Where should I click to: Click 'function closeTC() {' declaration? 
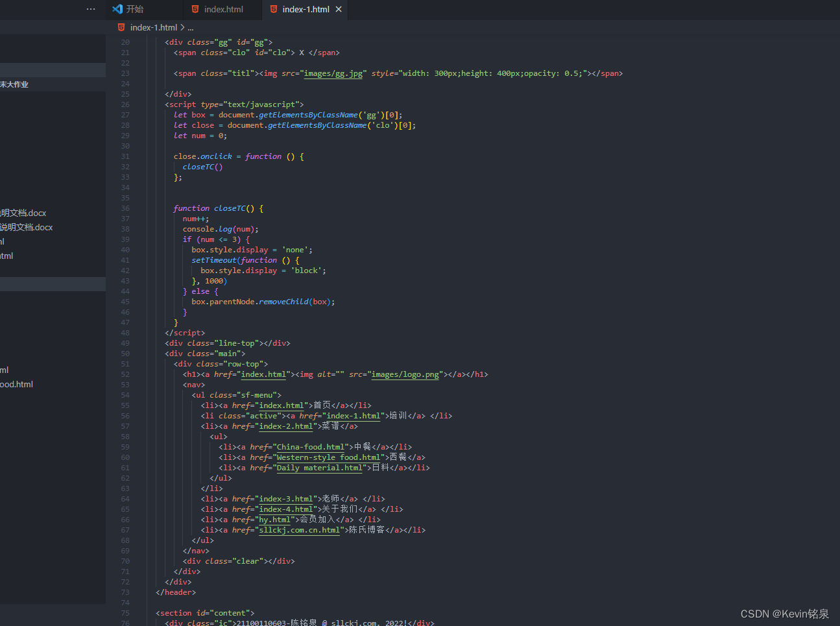pyautogui.click(x=219, y=208)
